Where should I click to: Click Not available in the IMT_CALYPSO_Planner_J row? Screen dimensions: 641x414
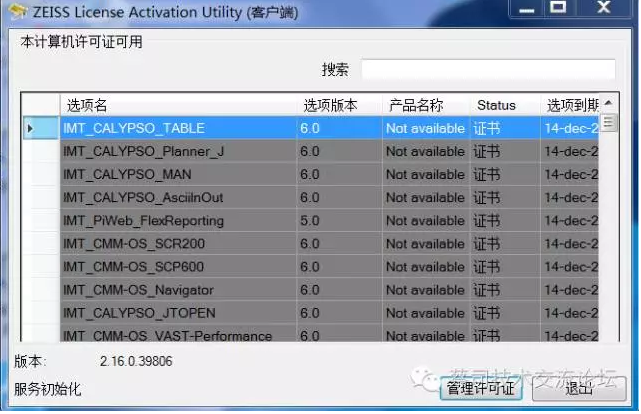(x=425, y=152)
